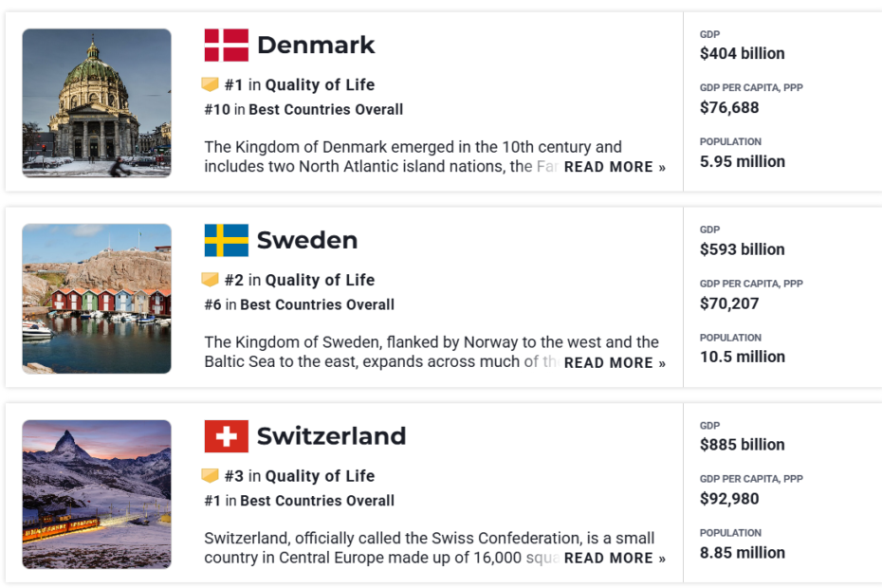Open Switzerland's Matterhorn train photo
The height and width of the screenshot is (588, 882).
(97, 494)
